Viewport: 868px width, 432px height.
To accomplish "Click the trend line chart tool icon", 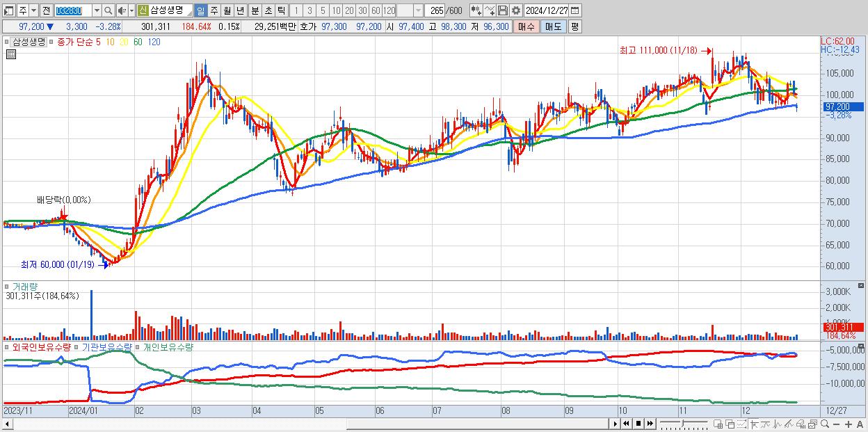I will (766, 424).
